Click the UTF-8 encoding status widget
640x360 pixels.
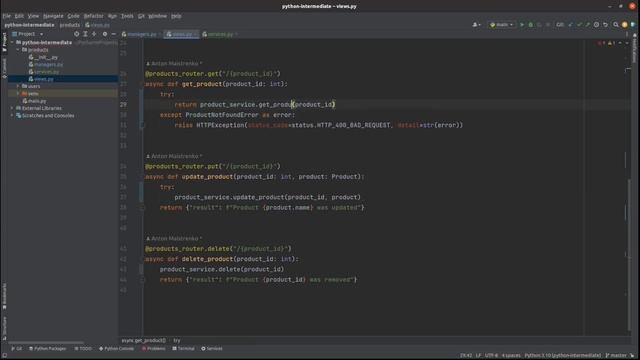(x=491, y=356)
